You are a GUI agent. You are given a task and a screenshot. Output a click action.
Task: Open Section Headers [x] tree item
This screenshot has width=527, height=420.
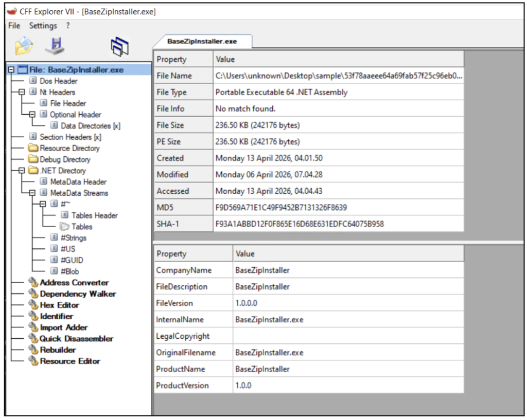(x=70, y=137)
